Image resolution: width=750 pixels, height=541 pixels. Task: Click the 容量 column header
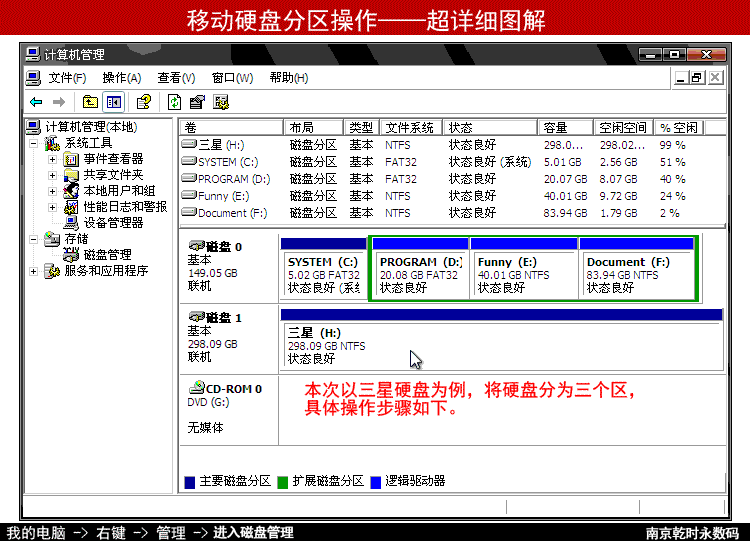coord(555,128)
